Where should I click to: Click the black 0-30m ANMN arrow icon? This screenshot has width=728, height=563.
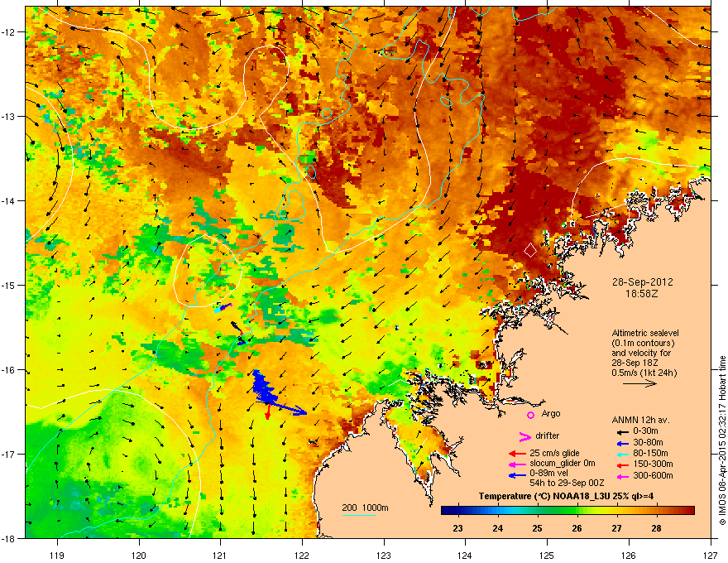click(622, 433)
